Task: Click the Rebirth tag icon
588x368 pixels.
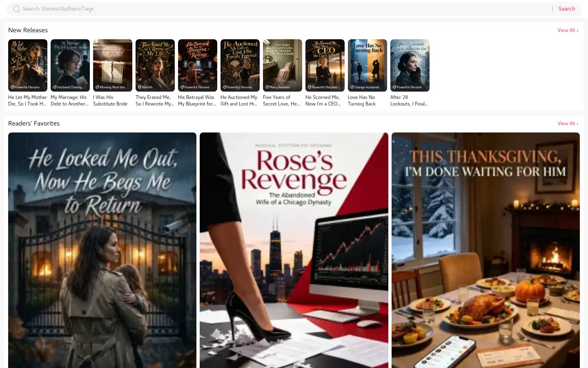Action: coord(140,87)
